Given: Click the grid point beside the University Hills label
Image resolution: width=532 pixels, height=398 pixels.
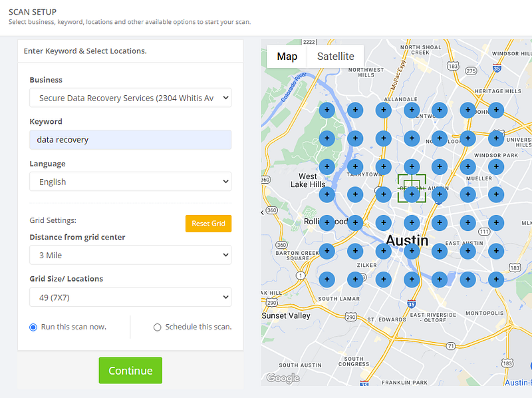Looking at the screenshot, I should pyautogui.click(x=496, y=138).
